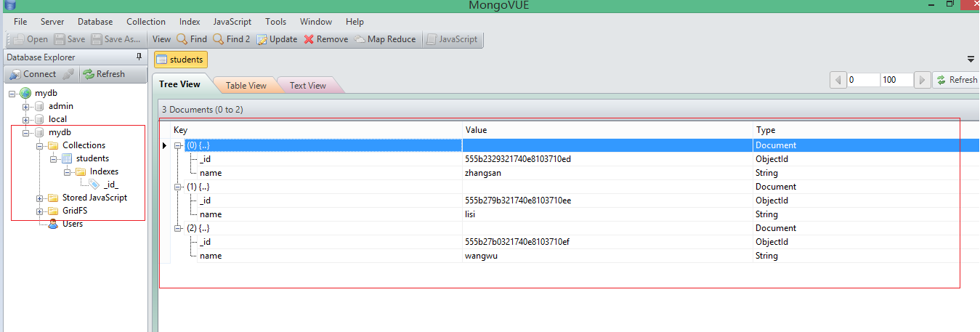Collapse the students collection node
This screenshot has width=980, height=332.
pyautogui.click(x=54, y=158)
